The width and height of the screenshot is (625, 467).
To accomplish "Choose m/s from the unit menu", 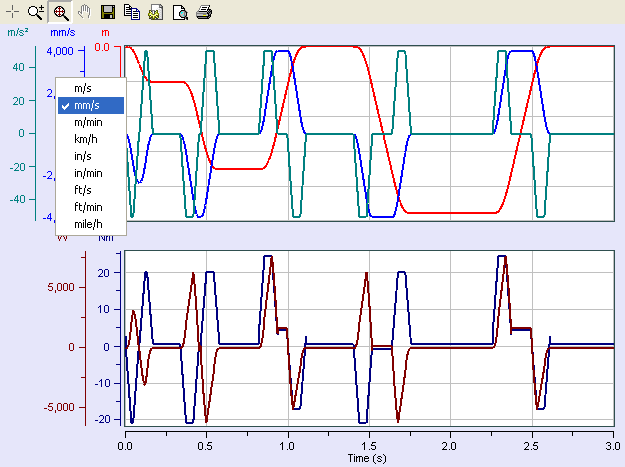I will [x=85, y=89].
